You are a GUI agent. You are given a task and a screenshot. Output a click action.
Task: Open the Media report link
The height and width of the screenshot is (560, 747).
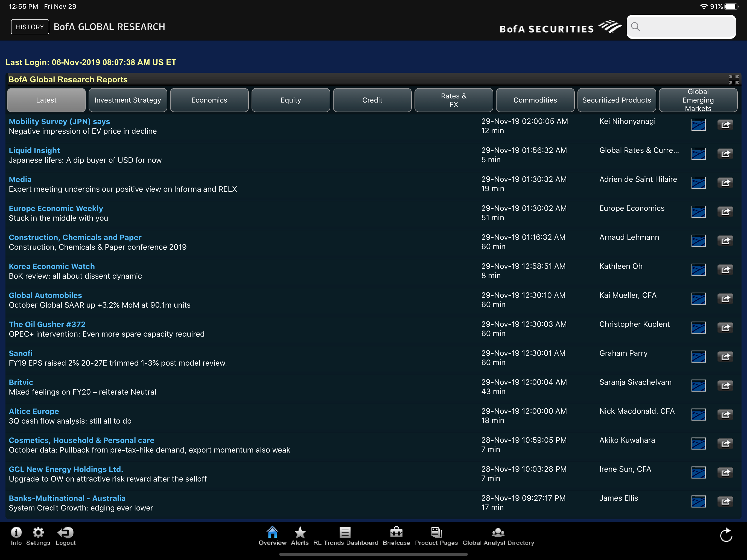[20, 180]
